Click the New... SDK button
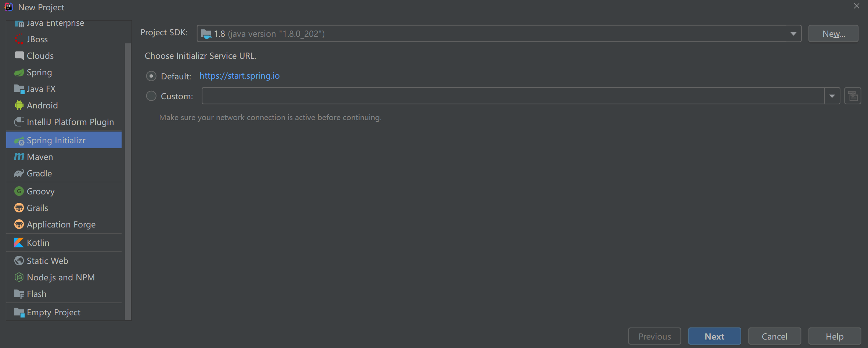This screenshot has height=348, width=868. 833,34
